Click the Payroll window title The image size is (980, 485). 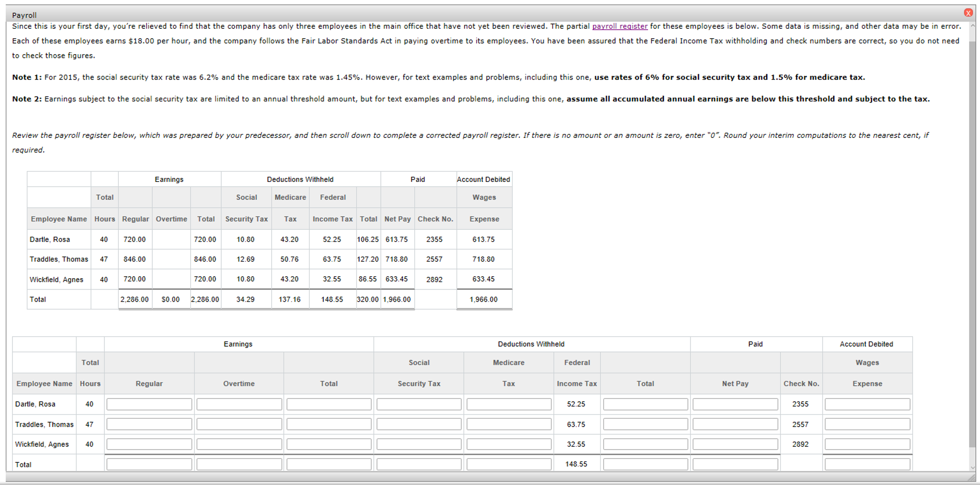point(24,15)
